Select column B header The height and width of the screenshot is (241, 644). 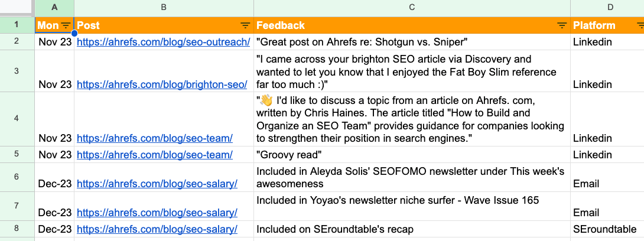point(164,8)
